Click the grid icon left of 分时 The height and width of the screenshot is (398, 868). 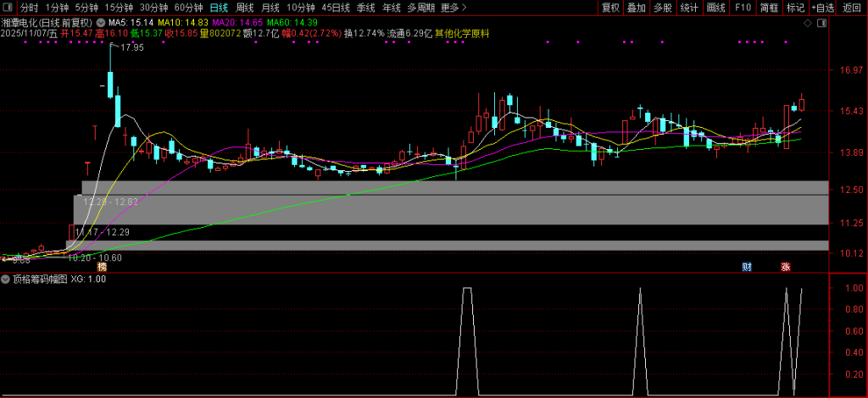coord(8,8)
